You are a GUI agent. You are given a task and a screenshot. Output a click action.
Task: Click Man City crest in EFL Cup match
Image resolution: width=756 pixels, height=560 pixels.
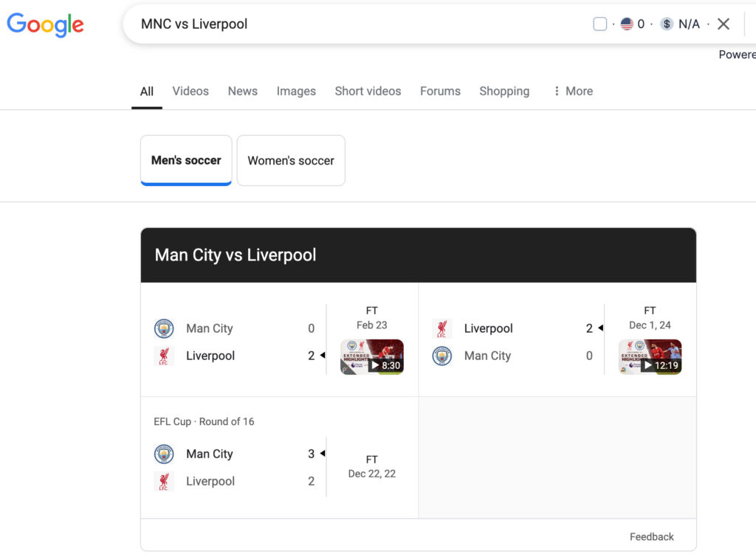(x=164, y=454)
